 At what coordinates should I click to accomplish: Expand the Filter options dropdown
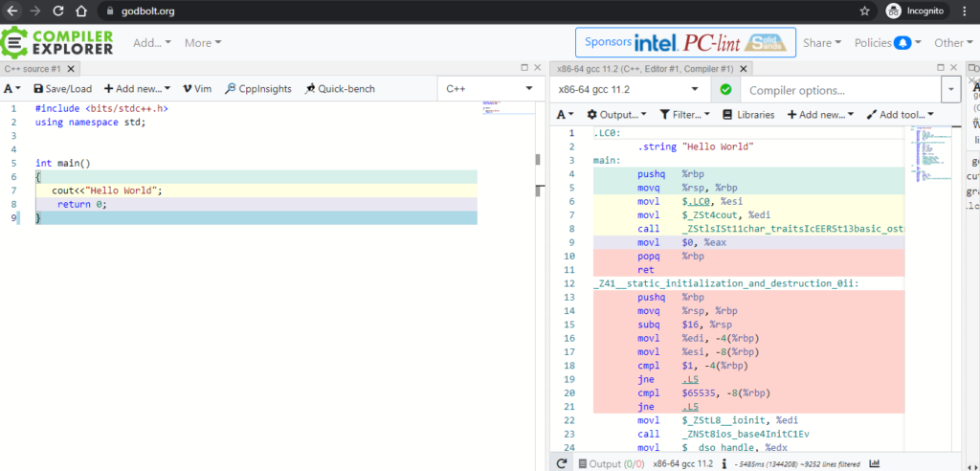point(684,114)
